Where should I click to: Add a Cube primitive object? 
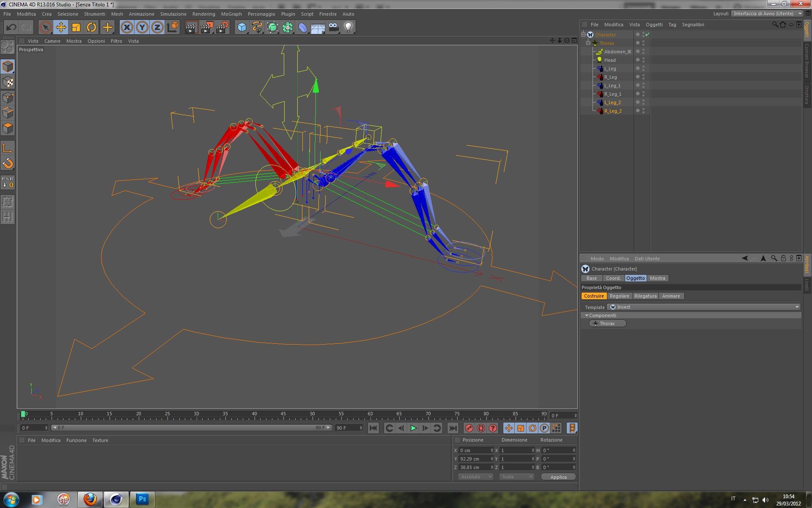242,28
